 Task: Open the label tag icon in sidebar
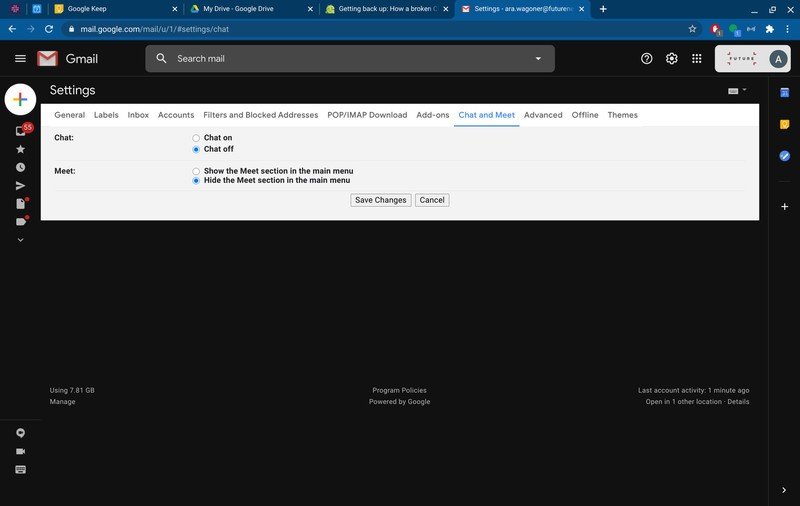tap(21, 221)
